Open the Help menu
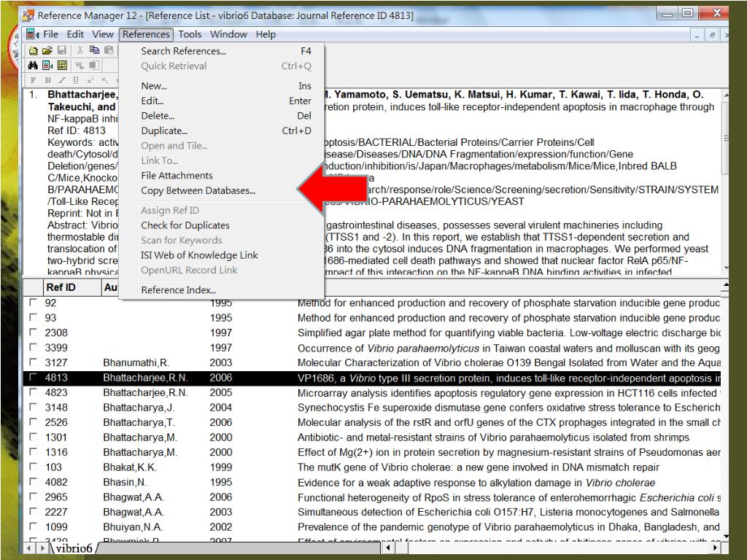Screen dimensions: 747x560 266,34
